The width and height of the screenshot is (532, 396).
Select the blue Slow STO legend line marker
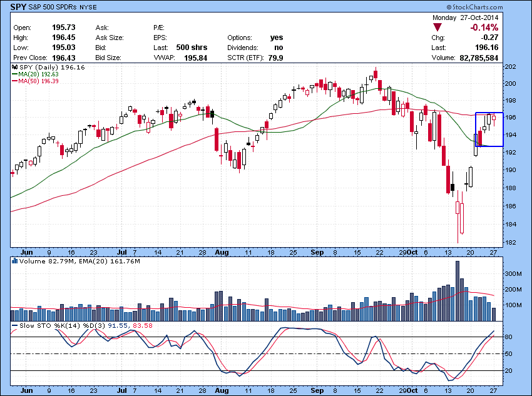click(x=14, y=325)
